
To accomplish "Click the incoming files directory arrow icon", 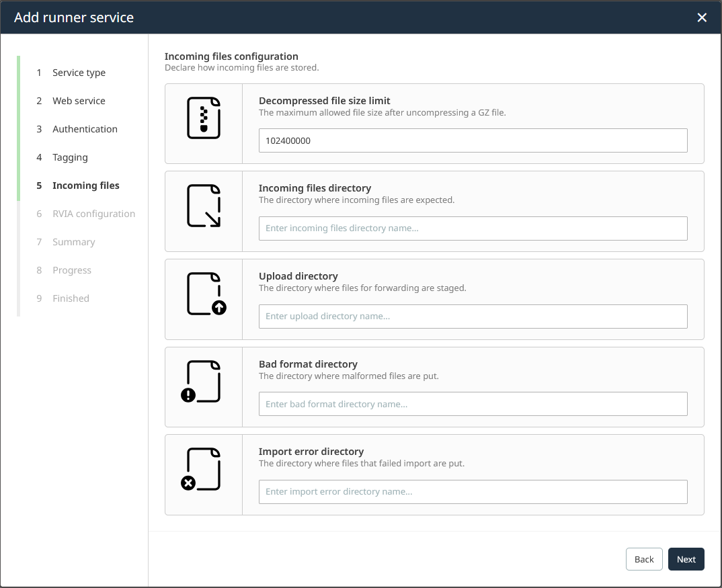I will pyautogui.click(x=204, y=206).
